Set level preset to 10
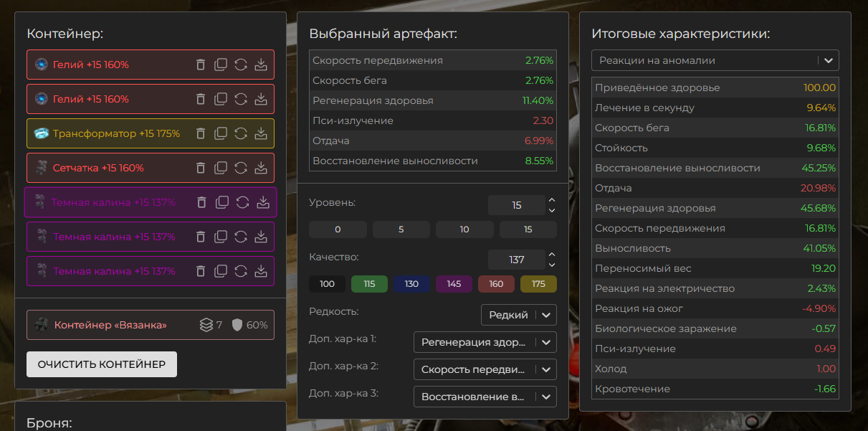Image resolution: width=868 pixels, height=431 pixels. click(464, 229)
